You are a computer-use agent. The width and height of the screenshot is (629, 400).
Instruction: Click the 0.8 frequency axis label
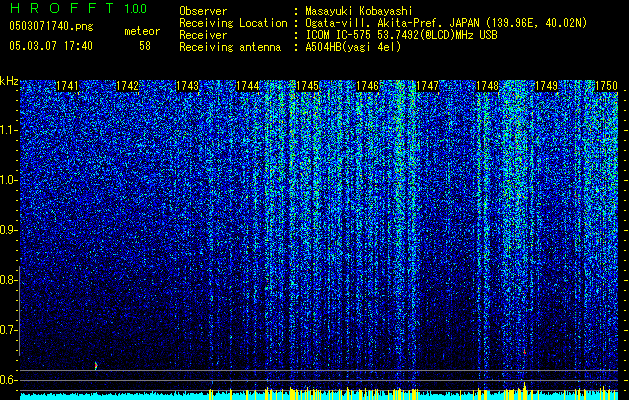click(x=8, y=280)
